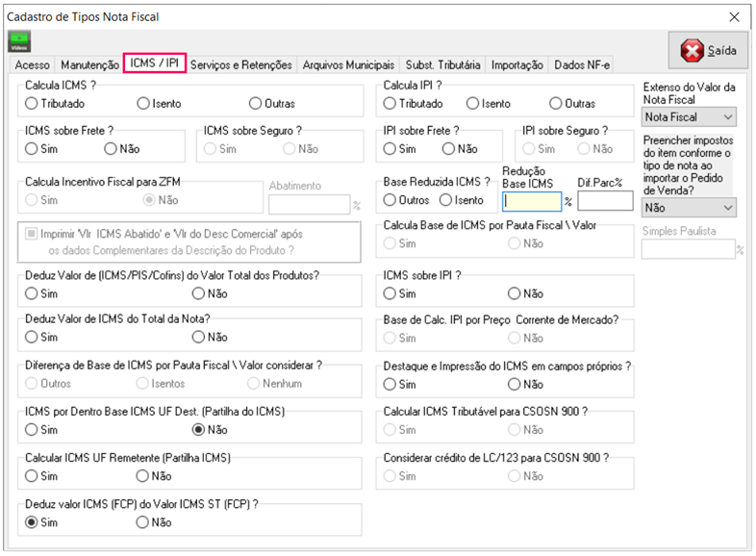Click the Dif.Parc% input field
756x556 pixels.
(x=604, y=201)
